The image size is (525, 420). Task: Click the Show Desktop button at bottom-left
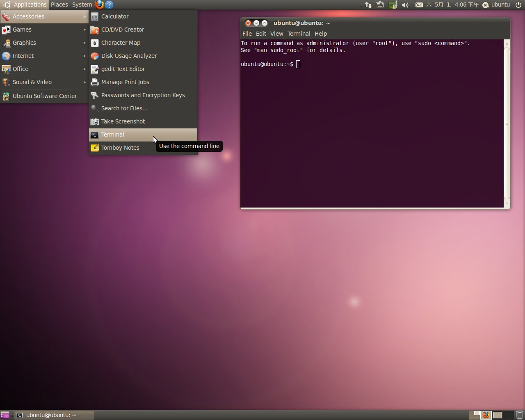point(5,415)
